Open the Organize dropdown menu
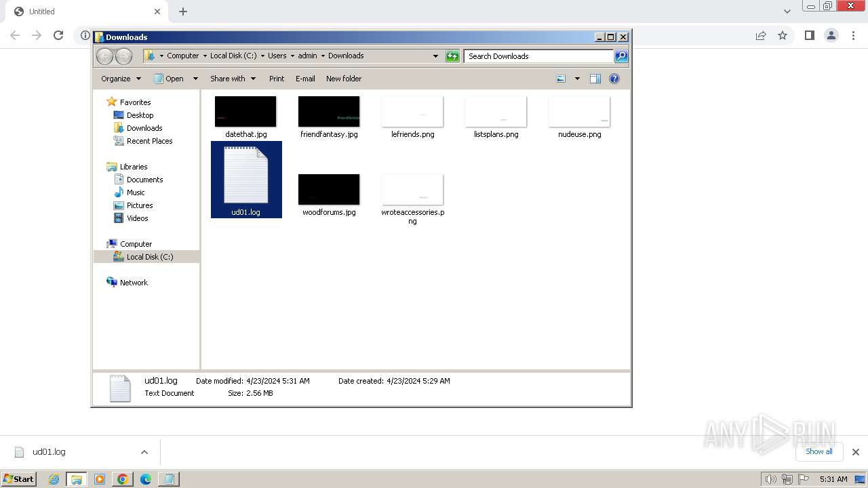868x488 pixels. (x=121, y=79)
